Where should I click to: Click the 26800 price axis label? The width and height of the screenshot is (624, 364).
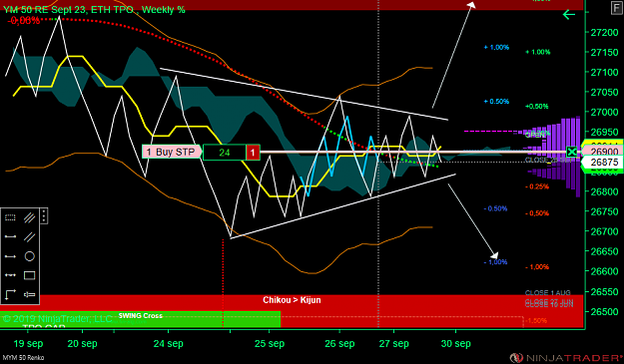pos(604,191)
